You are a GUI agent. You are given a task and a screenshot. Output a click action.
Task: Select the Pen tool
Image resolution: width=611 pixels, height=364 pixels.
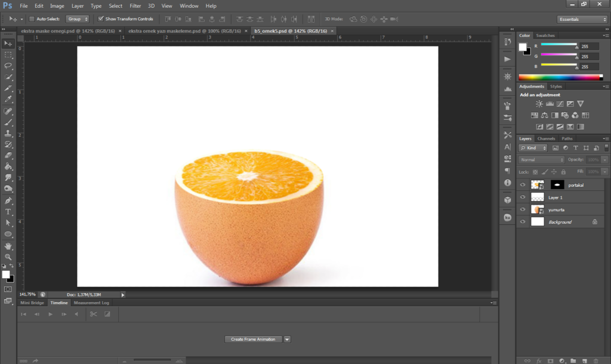point(8,200)
